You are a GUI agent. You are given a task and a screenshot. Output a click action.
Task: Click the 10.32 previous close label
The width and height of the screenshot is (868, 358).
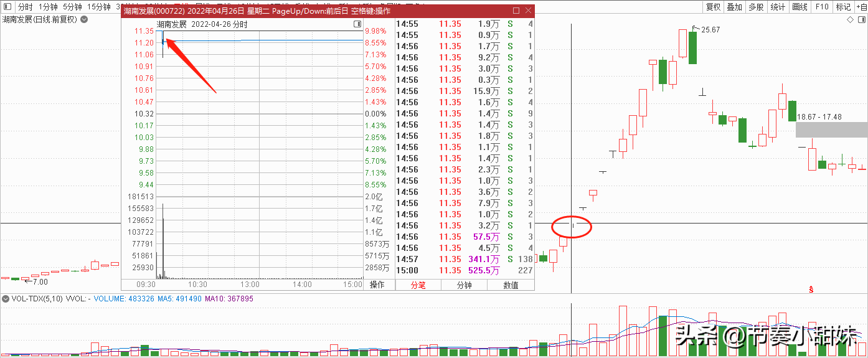(x=144, y=114)
